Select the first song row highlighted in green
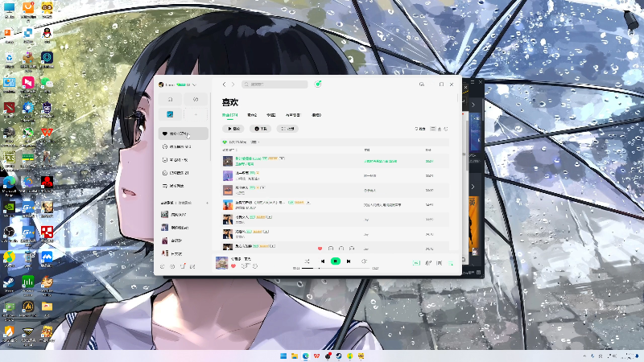Image resolution: width=644 pixels, height=362 pixels. pyautogui.click(x=335, y=161)
